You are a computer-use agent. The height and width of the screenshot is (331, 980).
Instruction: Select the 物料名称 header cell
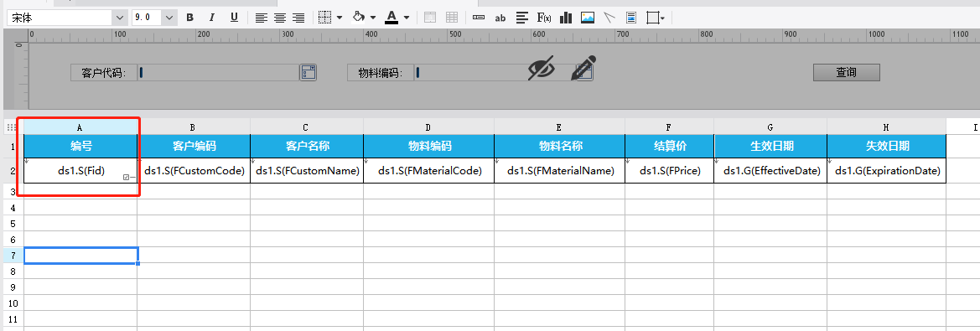[559, 146]
